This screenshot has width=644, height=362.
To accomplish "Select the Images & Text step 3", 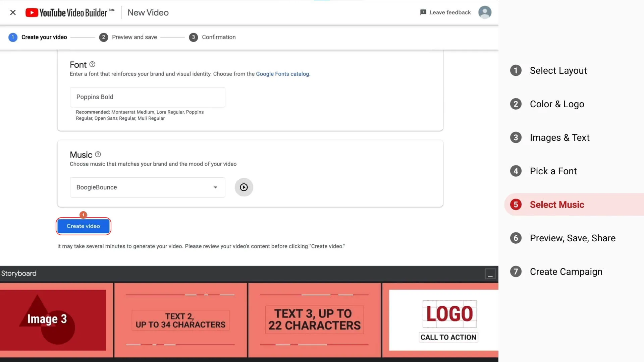I will click(559, 137).
